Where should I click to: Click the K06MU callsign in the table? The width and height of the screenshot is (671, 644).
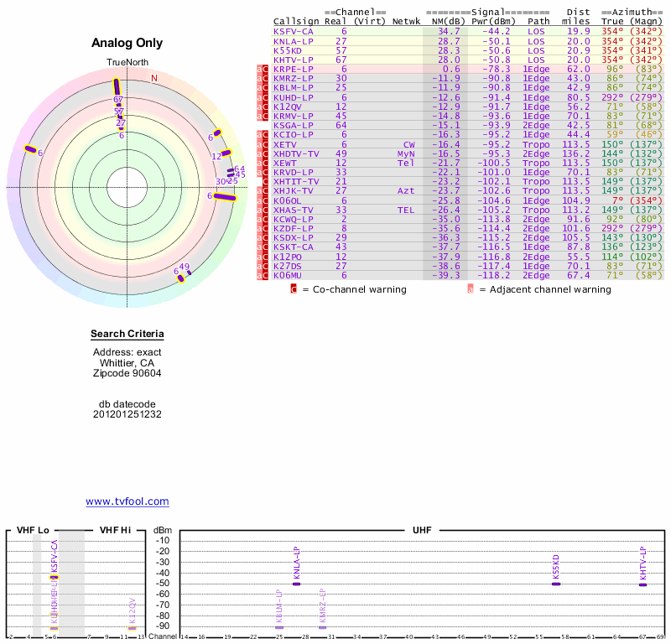click(288, 275)
